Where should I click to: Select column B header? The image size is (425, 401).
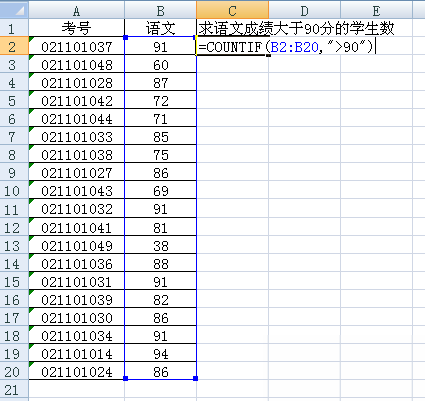[x=160, y=10]
